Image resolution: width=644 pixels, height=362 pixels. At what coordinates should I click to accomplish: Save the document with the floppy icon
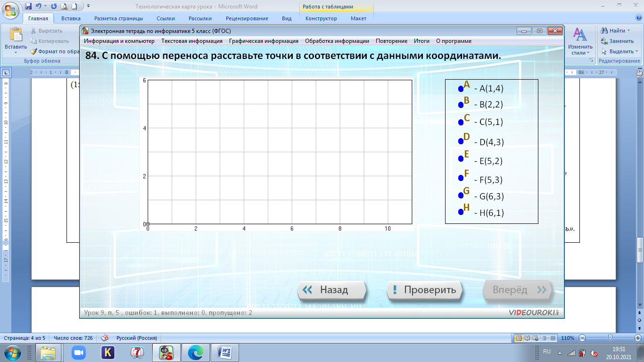[28, 7]
